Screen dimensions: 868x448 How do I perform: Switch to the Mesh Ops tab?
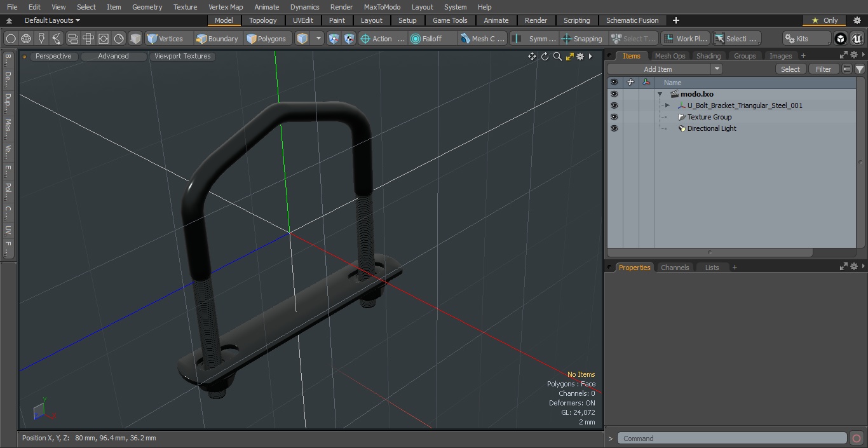point(670,56)
